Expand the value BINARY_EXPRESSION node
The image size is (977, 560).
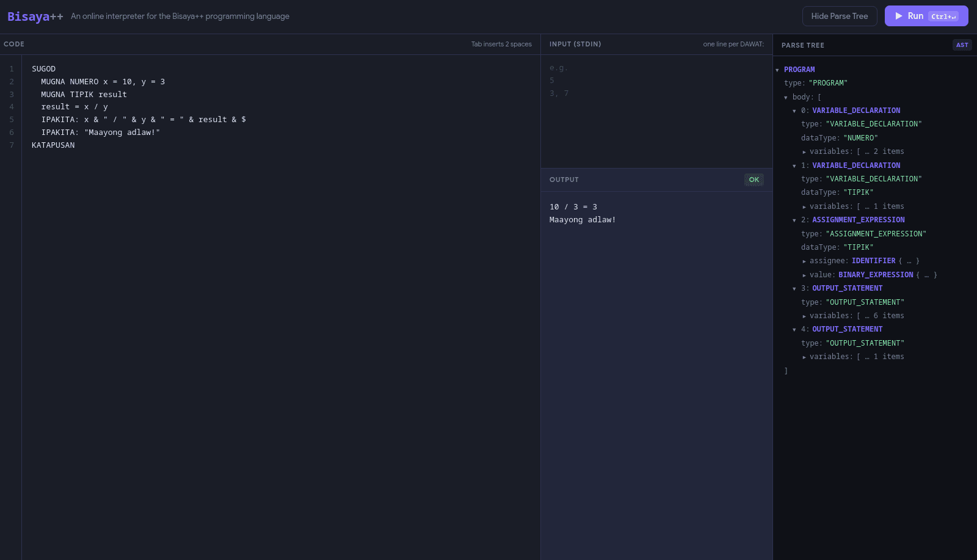coord(804,275)
